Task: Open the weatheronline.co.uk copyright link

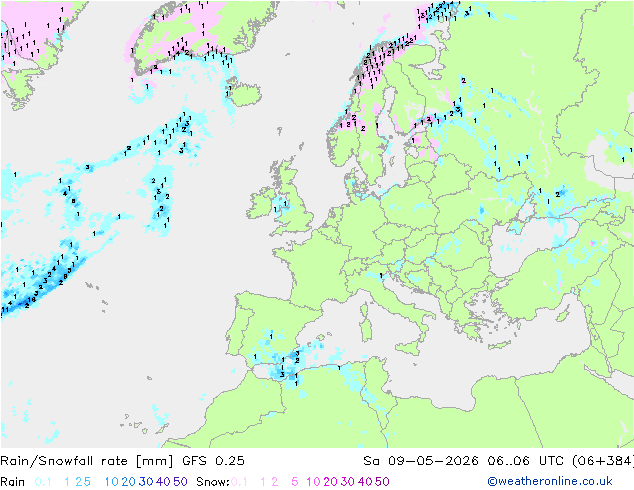Action: [x=550, y=481]
